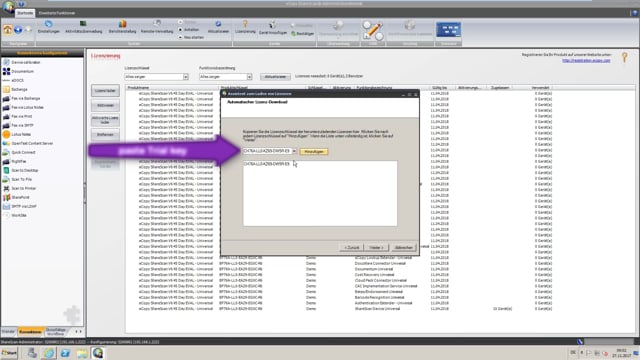Open the Berichterstellung report icon
Viewport: 640px width, 360px height.
click(x=122, y=27)
